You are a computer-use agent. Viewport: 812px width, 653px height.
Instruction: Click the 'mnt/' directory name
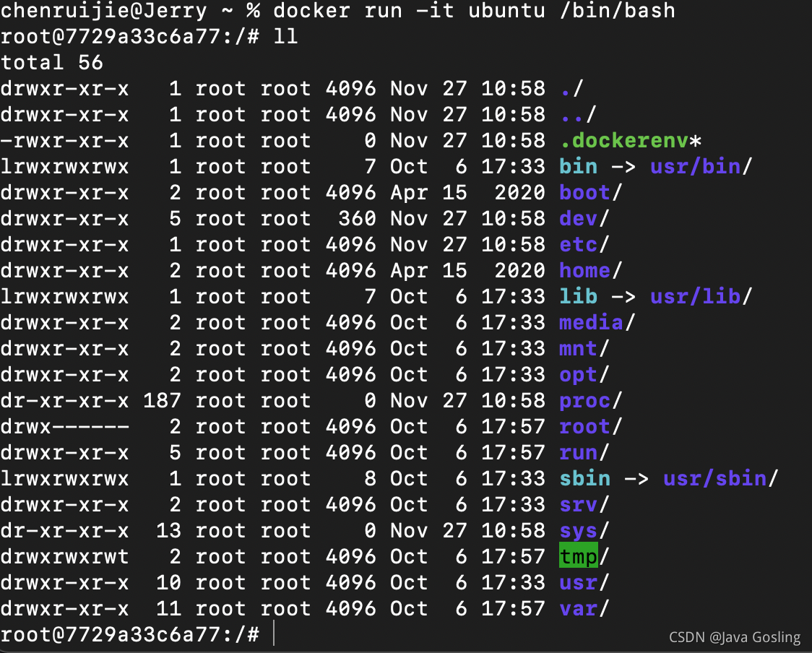(584, 348)
